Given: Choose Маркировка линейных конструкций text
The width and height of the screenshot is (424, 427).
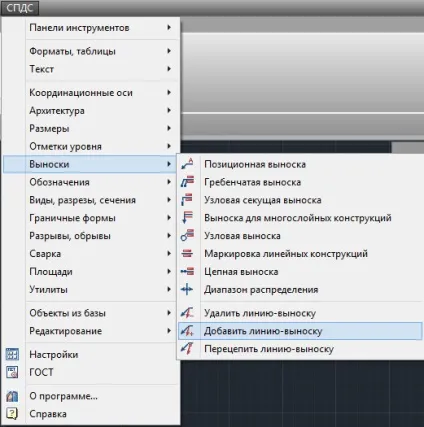Looking at the screenshot, I should tap(286, 254).
